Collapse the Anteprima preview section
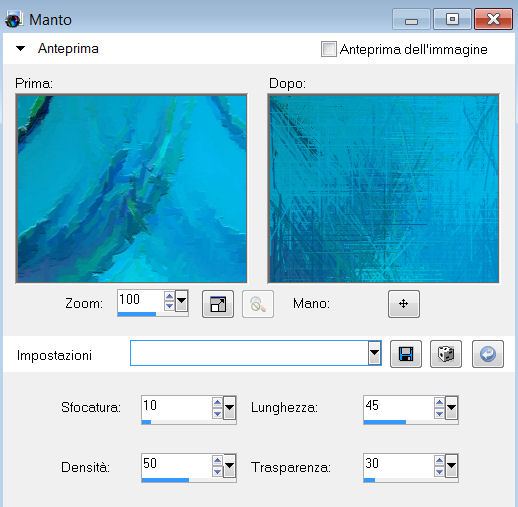 [x=20, y=49]
